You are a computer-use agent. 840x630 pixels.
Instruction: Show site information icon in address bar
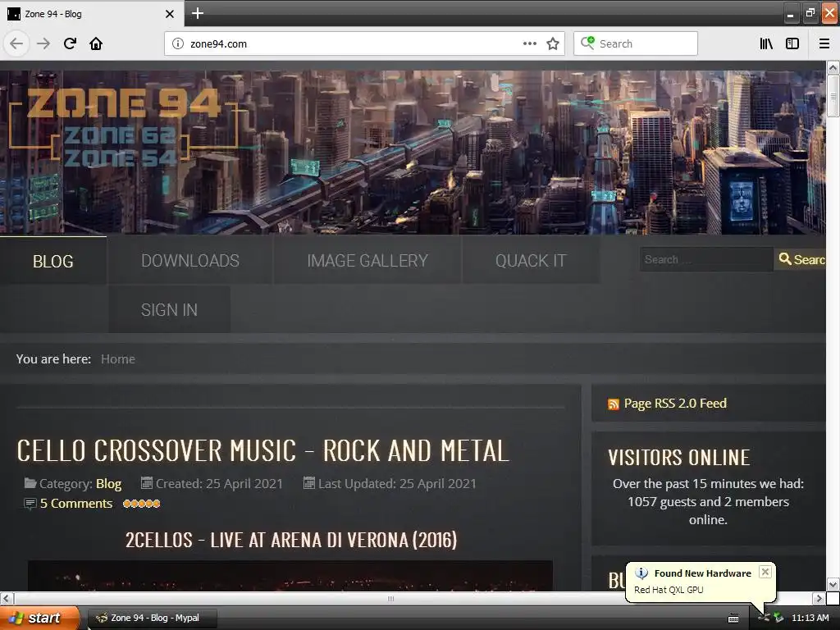[178, 44]
